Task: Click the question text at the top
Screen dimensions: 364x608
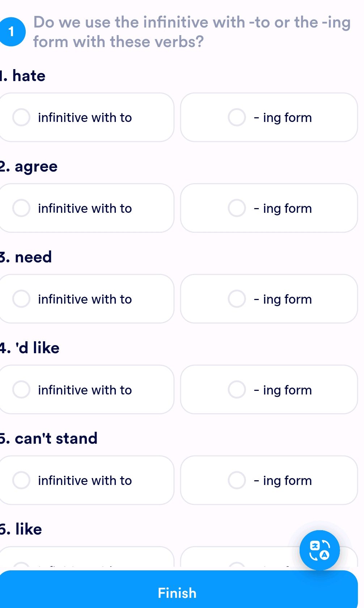Action: coord(192,31)
